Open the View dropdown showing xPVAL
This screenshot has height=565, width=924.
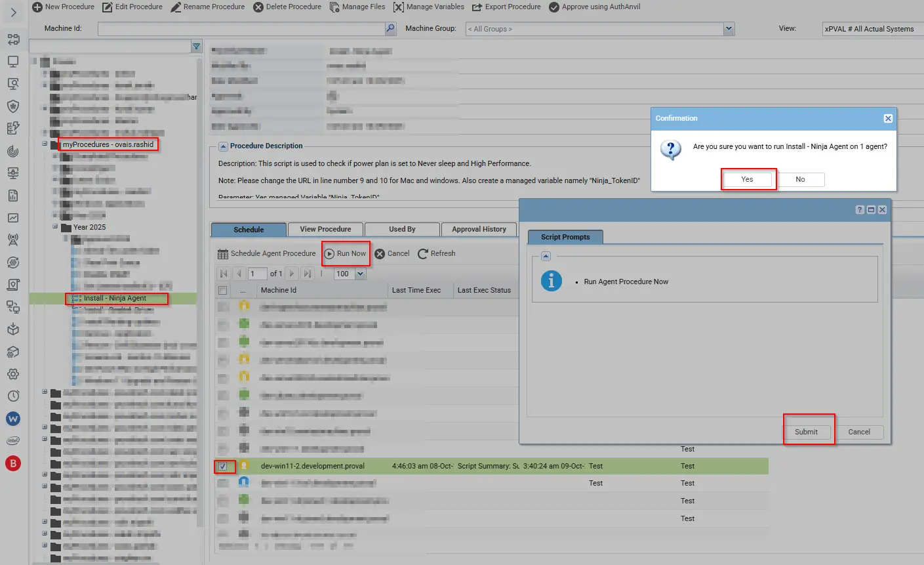coord(873,29)
